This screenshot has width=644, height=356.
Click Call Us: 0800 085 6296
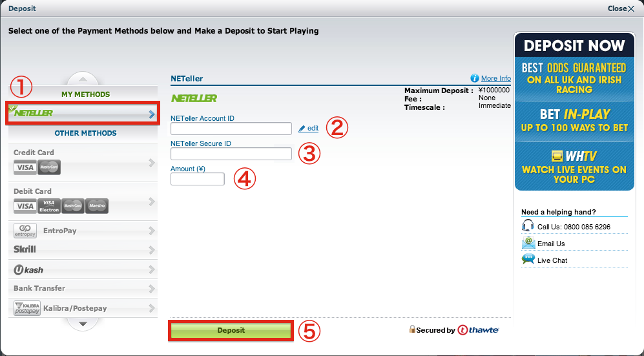pos(574,227)
